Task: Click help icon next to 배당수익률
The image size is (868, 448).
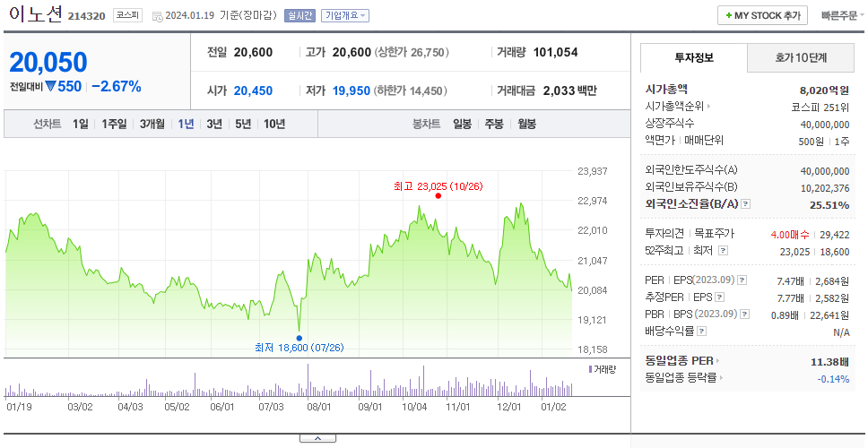Action: (702, 332)
